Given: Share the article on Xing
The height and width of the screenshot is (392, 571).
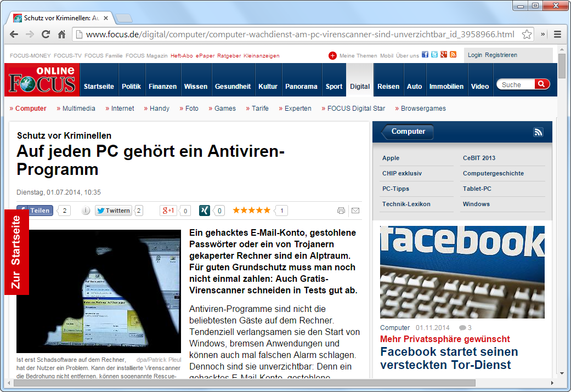Looking at the screenshot, I should 205,211.
